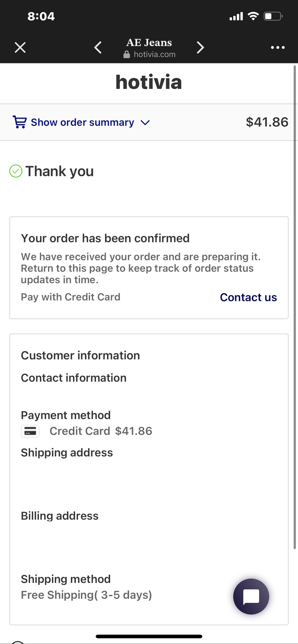Go back to the previous page
The width and height of the screenshot is (298, 644).
(x=98, y=48)
